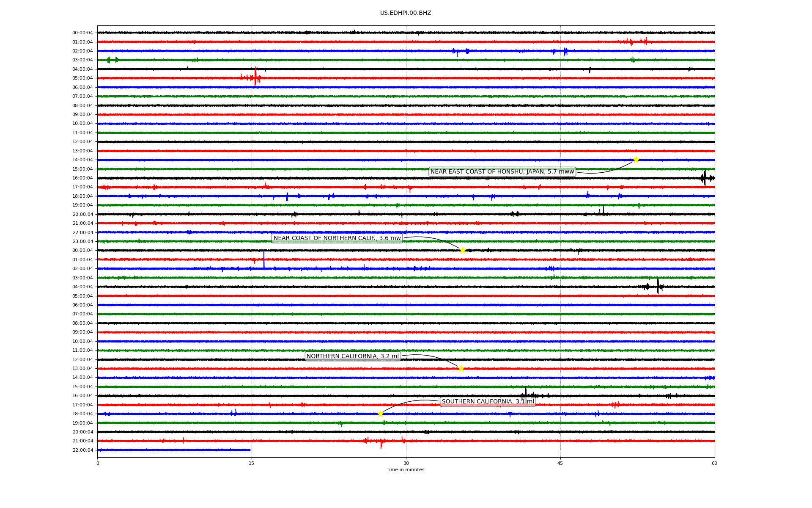This screenshot has height=508, width=812.
Task: Select the NORTHERN CALIFORNIA, 3.2 ml label
Action: click(353, 356)
